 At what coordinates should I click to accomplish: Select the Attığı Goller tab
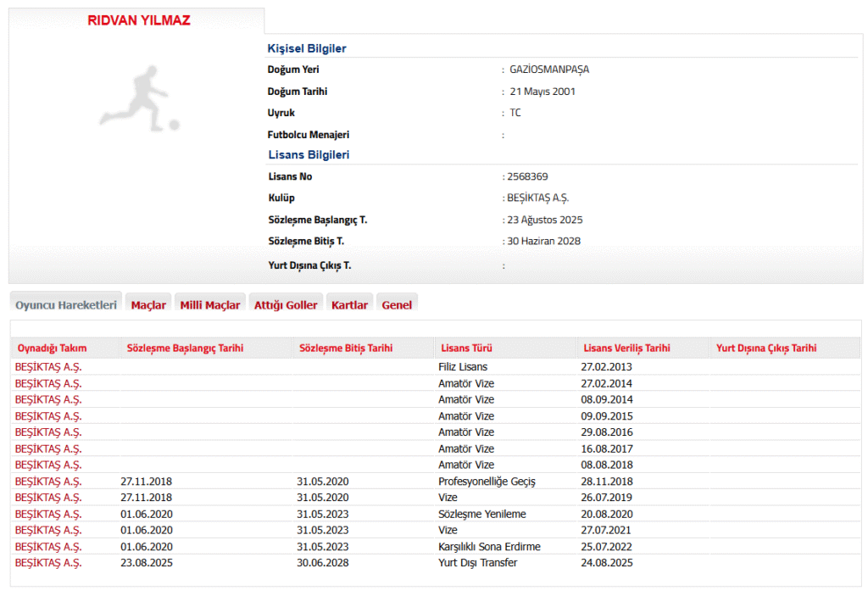(286, 305)
